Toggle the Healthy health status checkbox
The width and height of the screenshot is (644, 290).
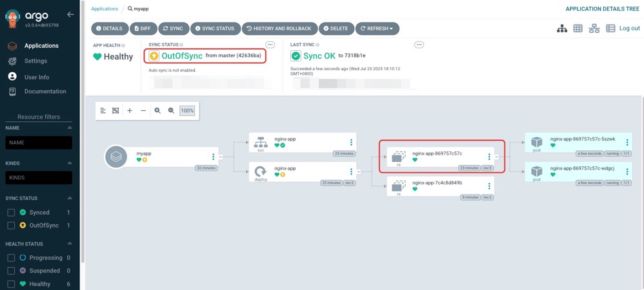coord(11,284)
